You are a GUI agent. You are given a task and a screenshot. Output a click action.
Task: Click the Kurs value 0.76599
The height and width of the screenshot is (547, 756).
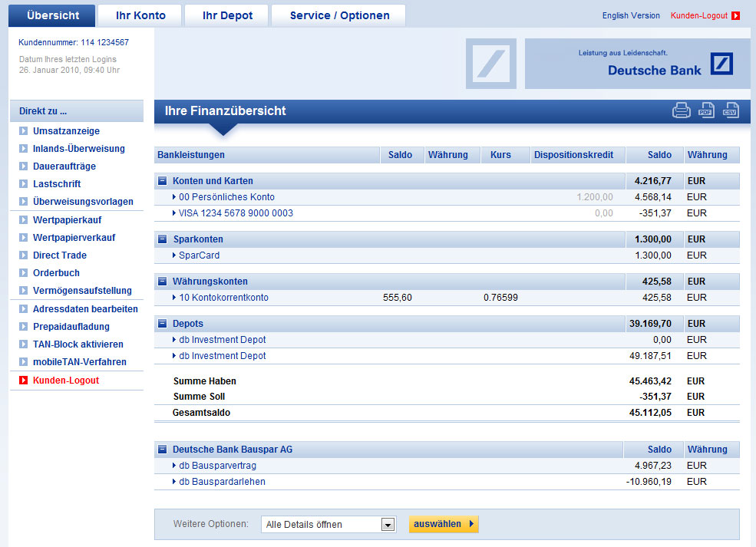pyautogui.click(x=500, y=298)
